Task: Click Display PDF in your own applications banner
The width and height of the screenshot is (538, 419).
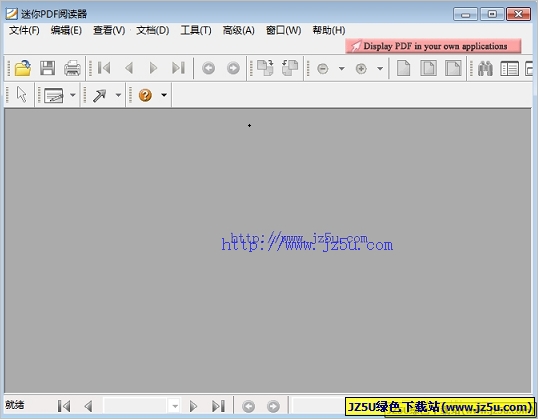Action: click(x=433, y=46)
